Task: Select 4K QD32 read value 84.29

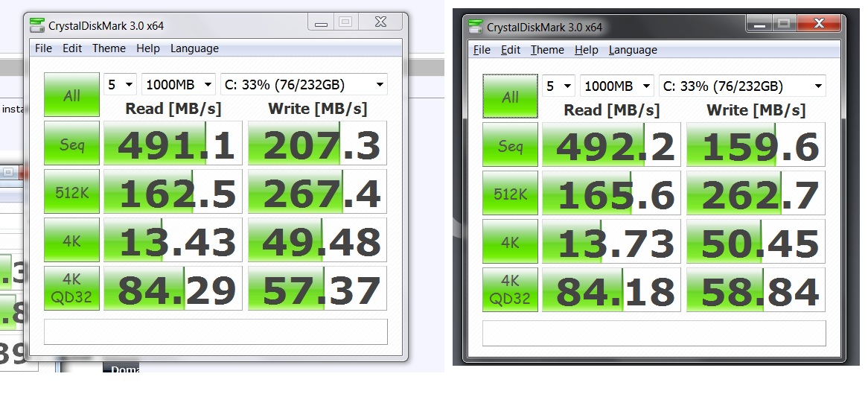Action: coord(173,288)
